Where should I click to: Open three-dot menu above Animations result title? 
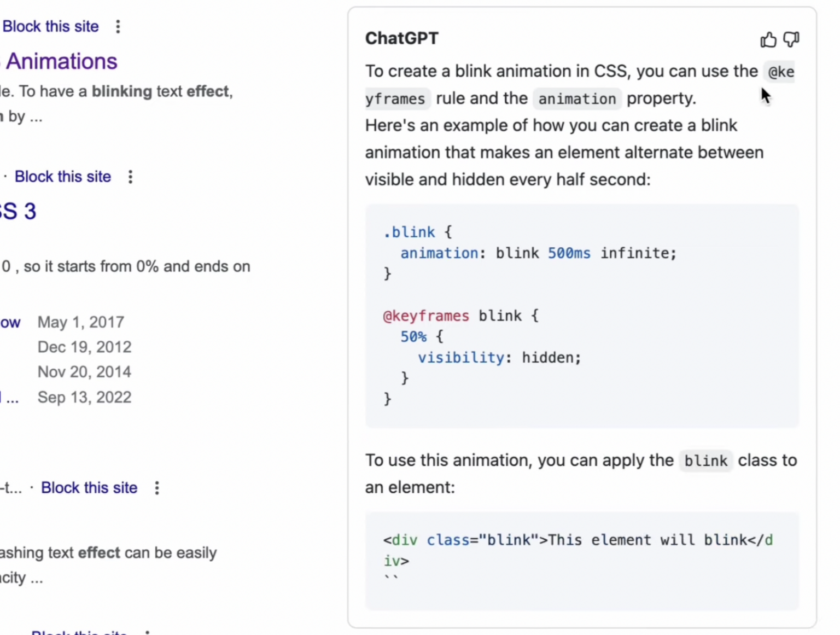[118, 27]
